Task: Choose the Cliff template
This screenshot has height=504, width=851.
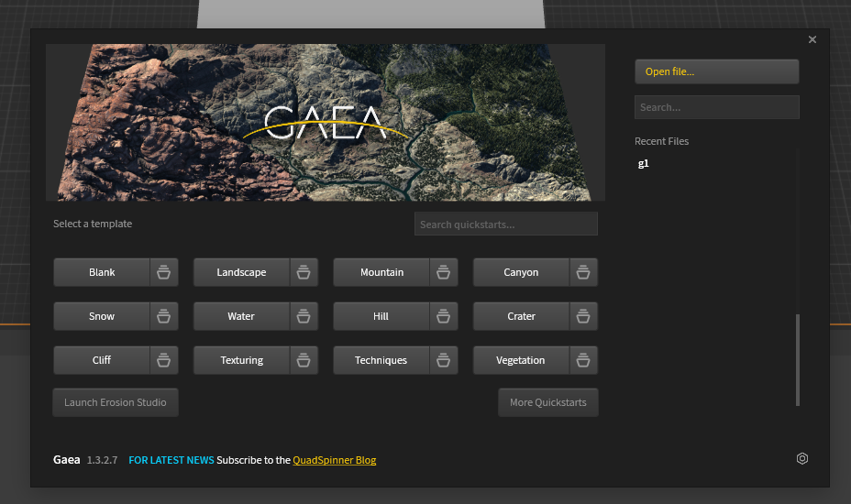Action: pos(102,360)
